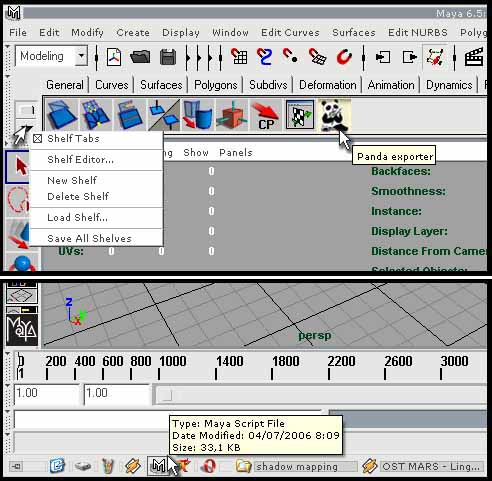This screenshot has width=492, height=481.
Task: Open the Window menu
Action: click(x=230, y=33)
